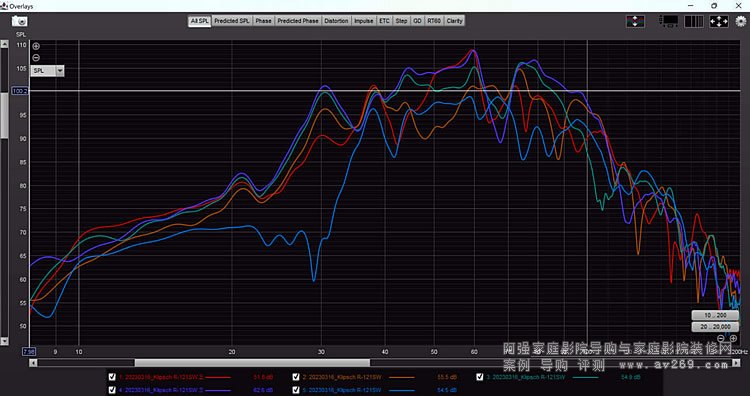Viewport: 750px width, 396px height.
Task: Open the SPL axis type dropdown
Action: [x=47, y=71]
